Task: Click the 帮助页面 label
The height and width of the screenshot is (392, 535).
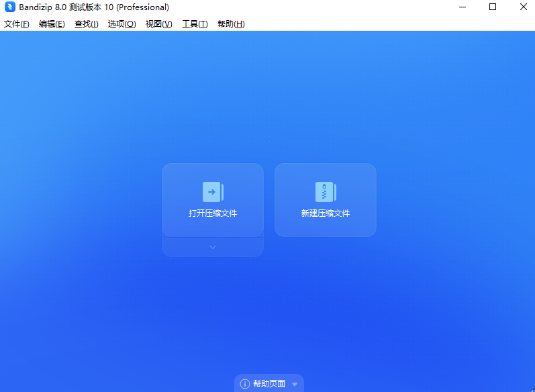Action: tap(269, 384)
